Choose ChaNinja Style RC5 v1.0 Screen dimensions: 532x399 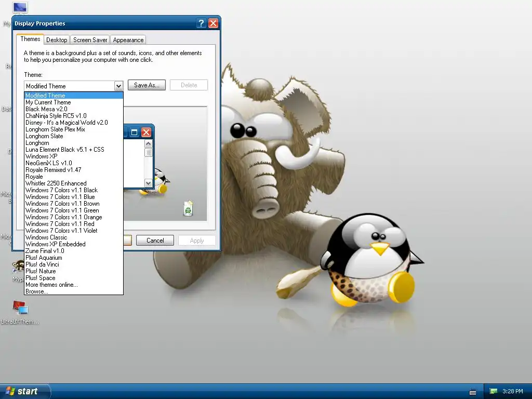(x=74, y=116)
